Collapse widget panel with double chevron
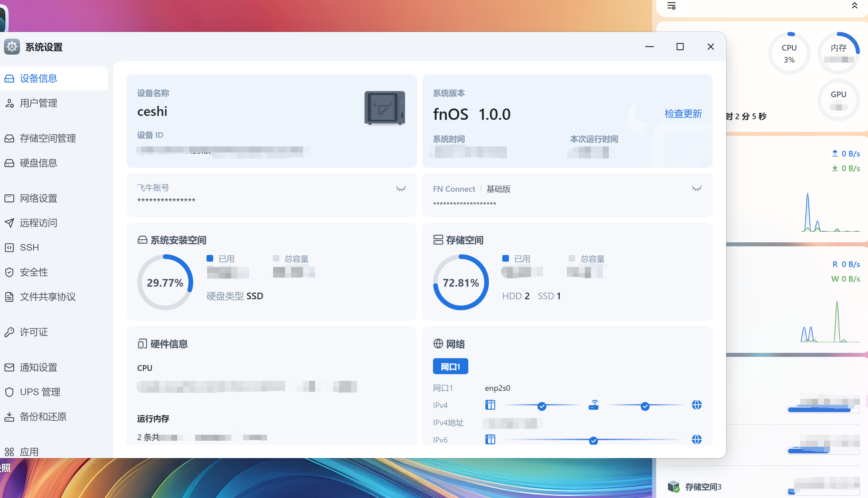The image size is (868, 498). tap(854, 5)
